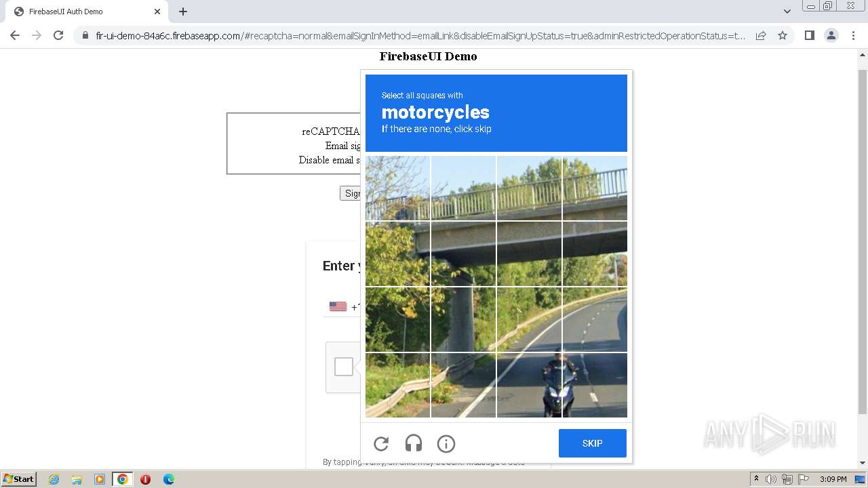
Task: Close the FirebaseUI Auth Demo tab
Action: 157,12
